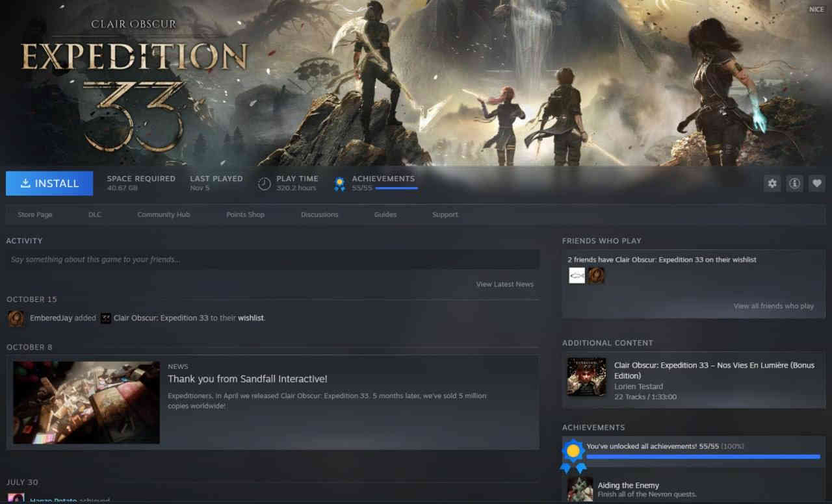The width and height of the screenshot is (832, 504).
Task: Open EmberedJay's avatar in the activity feed
Action: click(16, 318)
